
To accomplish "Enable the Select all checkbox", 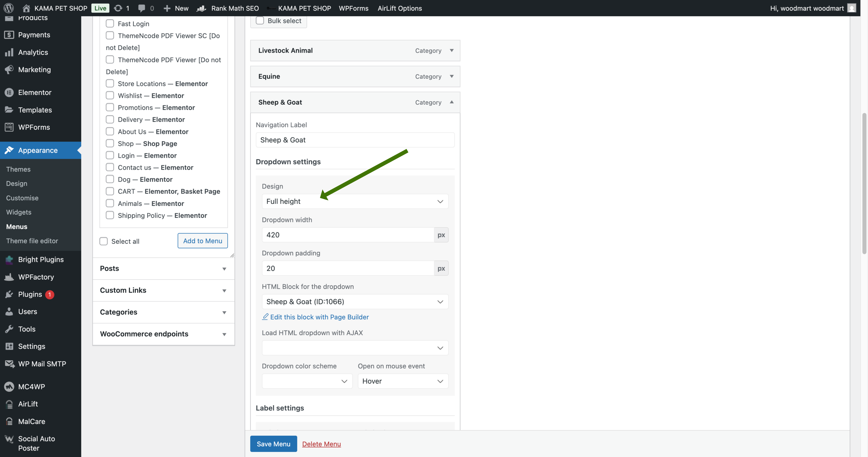I will [103, 241].
